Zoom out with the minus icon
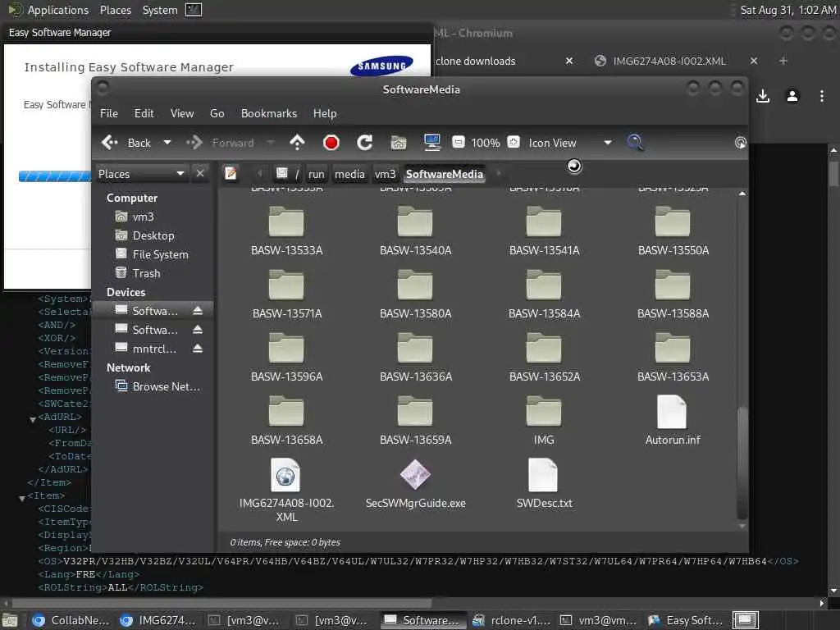Image resolution: width=840 pixels, height=630 pixels. pos(458,142)
